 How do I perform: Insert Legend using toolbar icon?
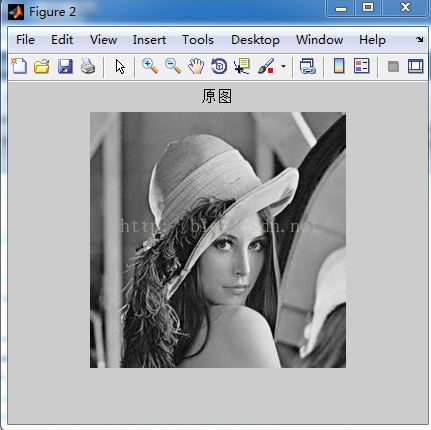[362, 66]
